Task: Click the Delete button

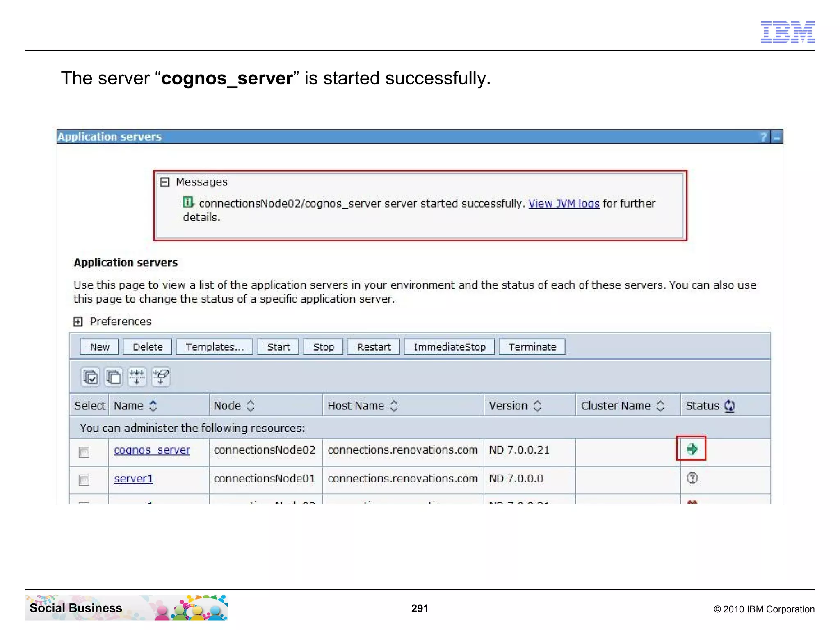Action: (148, 347)
